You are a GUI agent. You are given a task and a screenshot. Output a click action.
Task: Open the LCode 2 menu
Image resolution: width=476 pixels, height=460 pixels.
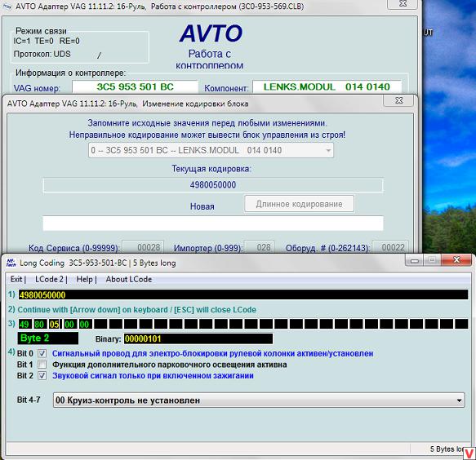[51, 279]
